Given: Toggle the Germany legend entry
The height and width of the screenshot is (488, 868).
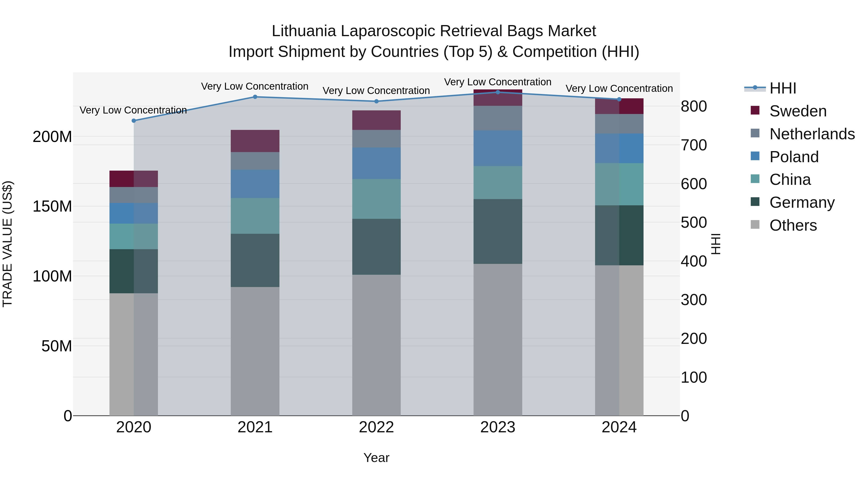Looking at the screenshot, I should [793, 202].
